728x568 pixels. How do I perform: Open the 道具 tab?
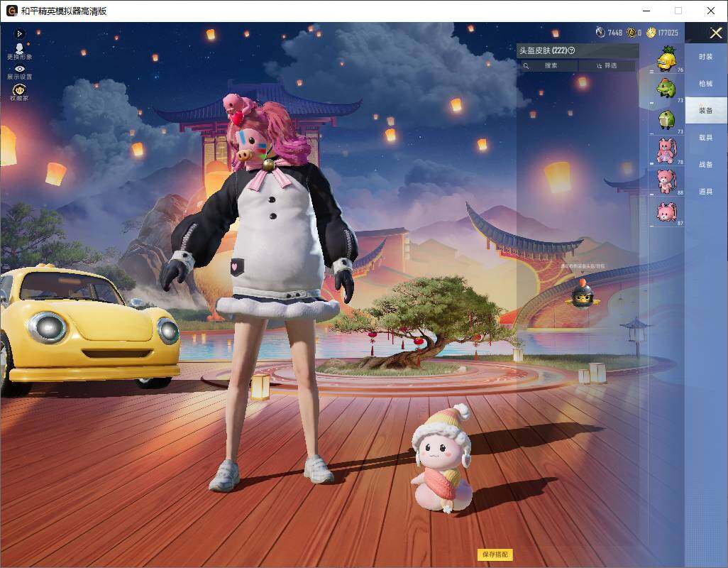706,192
